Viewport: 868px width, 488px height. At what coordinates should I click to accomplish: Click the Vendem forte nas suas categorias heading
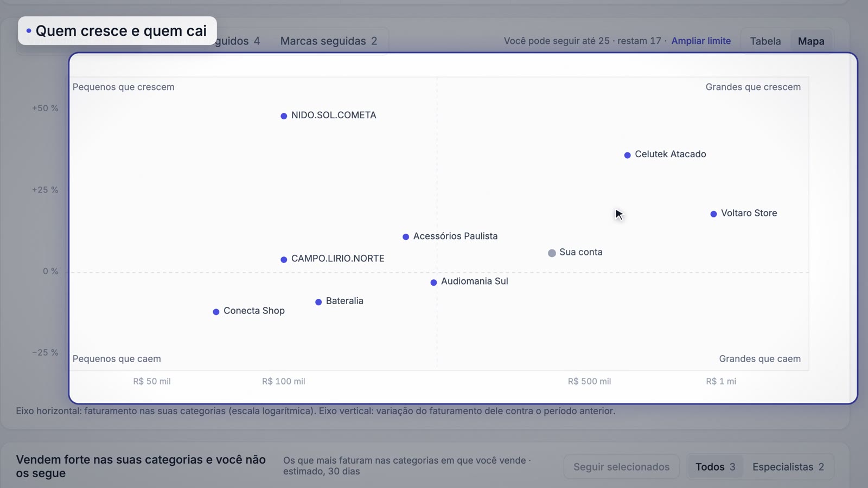(x=141, y=466)
